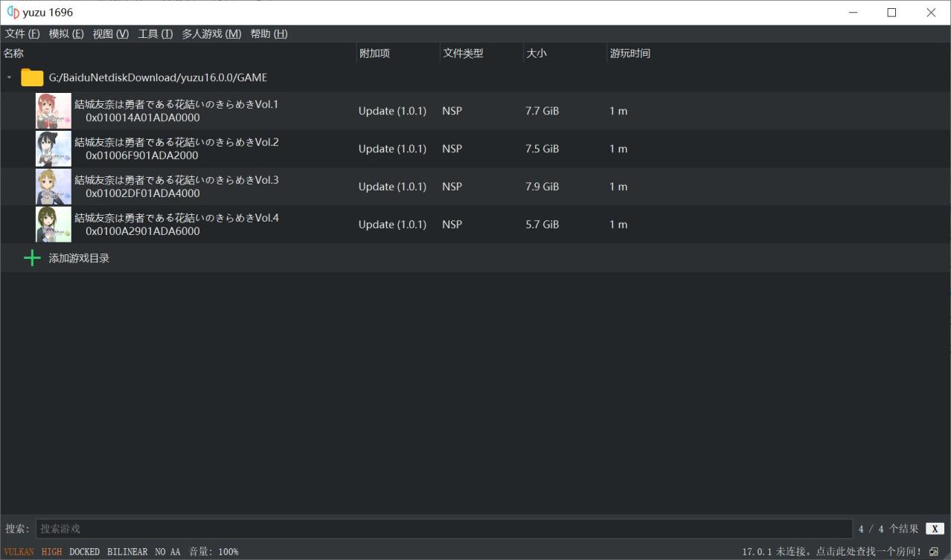Open the 视图 (V) menu
This screenshot has width=951, height=560.
[x=111, y=33]
